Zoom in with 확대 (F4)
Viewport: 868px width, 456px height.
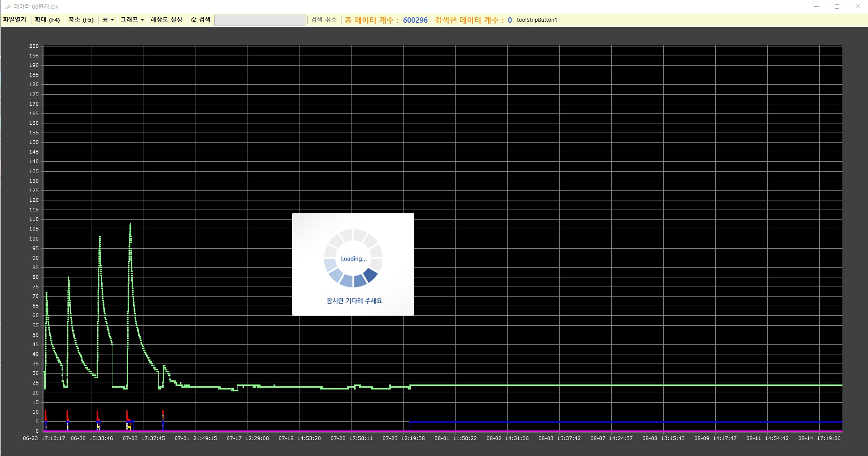tap(47, 20)
